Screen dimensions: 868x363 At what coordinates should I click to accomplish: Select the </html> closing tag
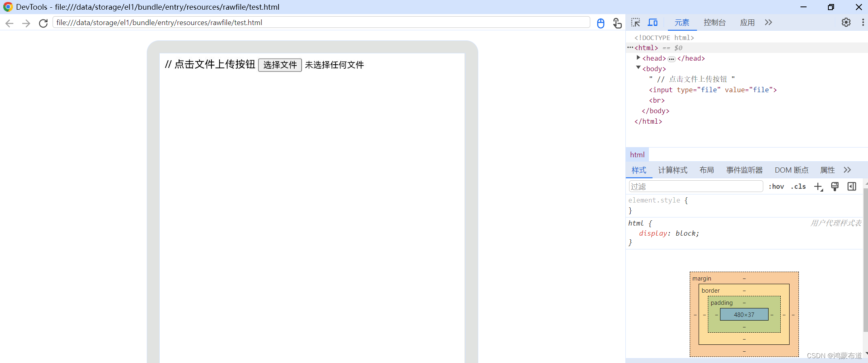click(x=648, y=121)
